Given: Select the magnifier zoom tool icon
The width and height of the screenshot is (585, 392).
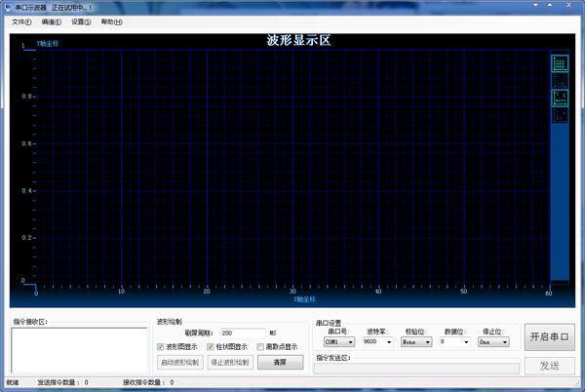Looking at the screenshot, I should click(560, 81).
